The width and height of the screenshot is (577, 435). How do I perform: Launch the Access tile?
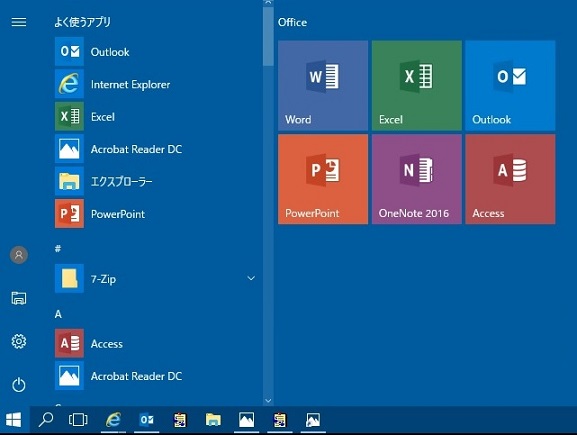[x=510, y=179]
